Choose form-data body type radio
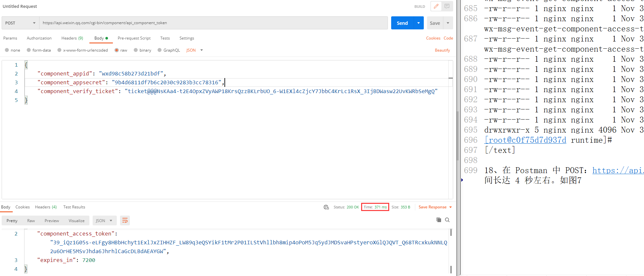The height and width of the screenshot is (276, 644). pos(29,50)
